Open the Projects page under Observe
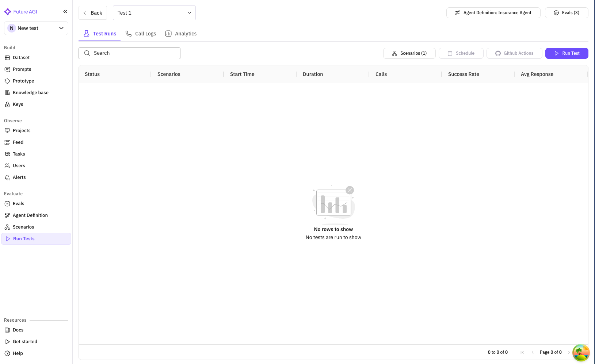Screen dimensions: 595x364 pyautogui.click(x=22, y=130)
